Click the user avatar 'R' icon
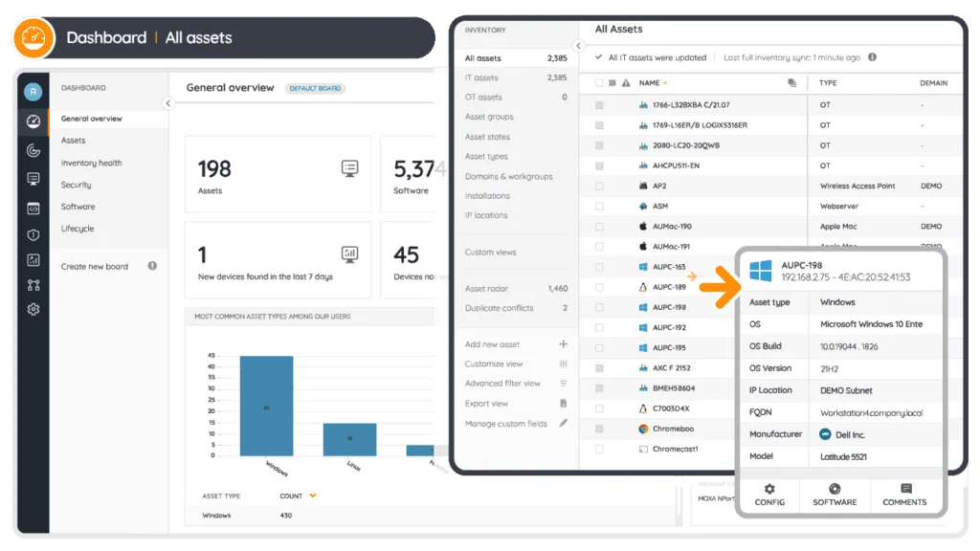The width and height of the screenshot is (980, 551). (x=33, y=92)
